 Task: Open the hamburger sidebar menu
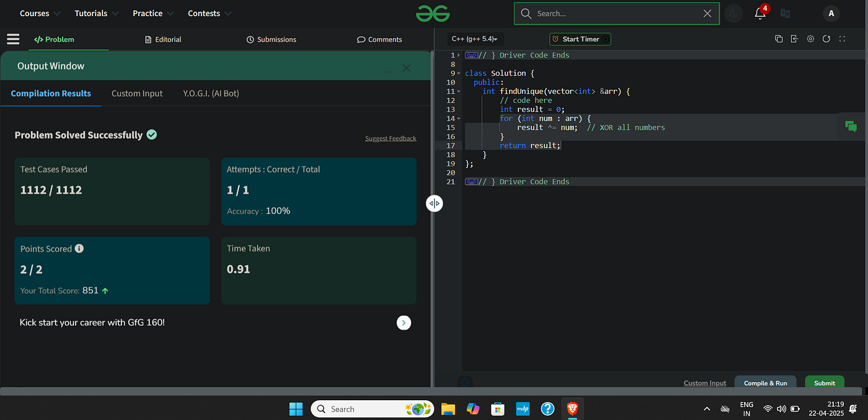pos(13,39)
